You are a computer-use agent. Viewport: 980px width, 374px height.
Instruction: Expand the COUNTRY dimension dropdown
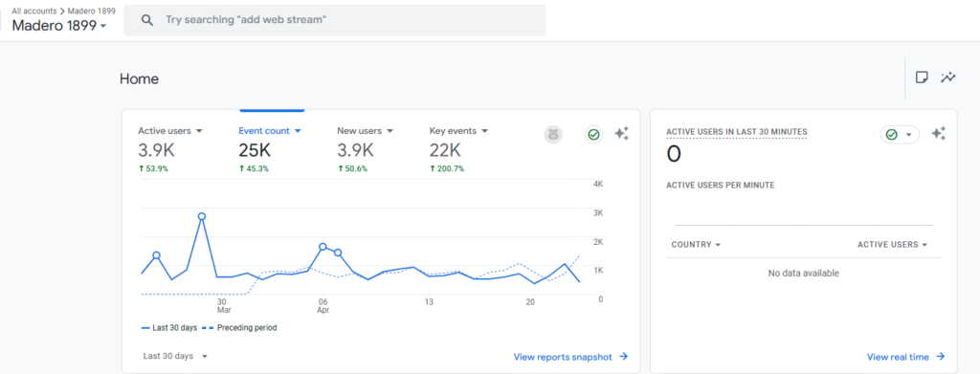click(696, 245)
